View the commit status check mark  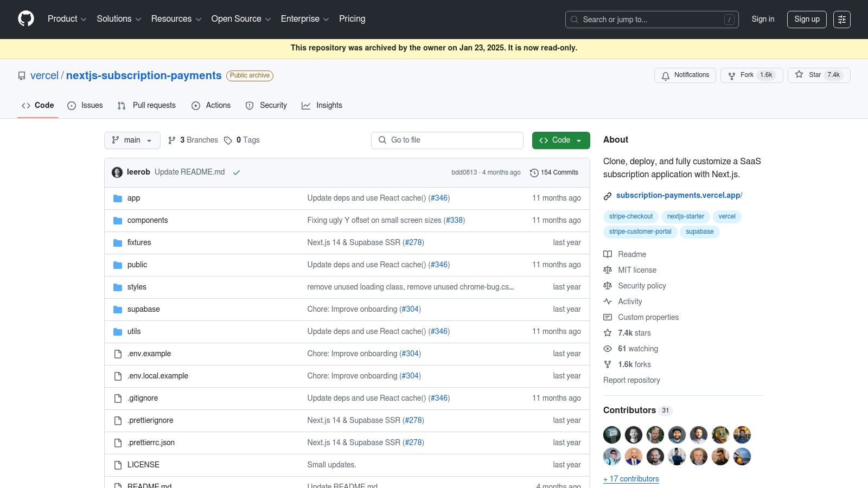tap(237, 172)
